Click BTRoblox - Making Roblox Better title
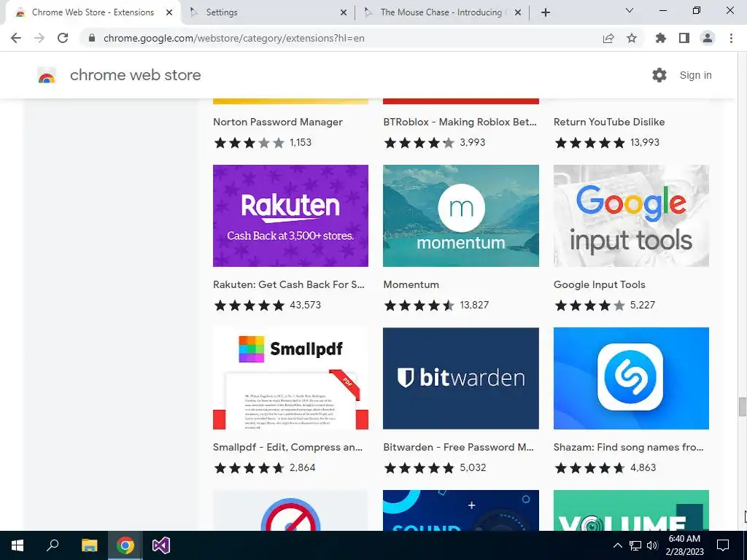Image resolution: width=747 pixels, height=560 pixels. (x=460, y=122)
